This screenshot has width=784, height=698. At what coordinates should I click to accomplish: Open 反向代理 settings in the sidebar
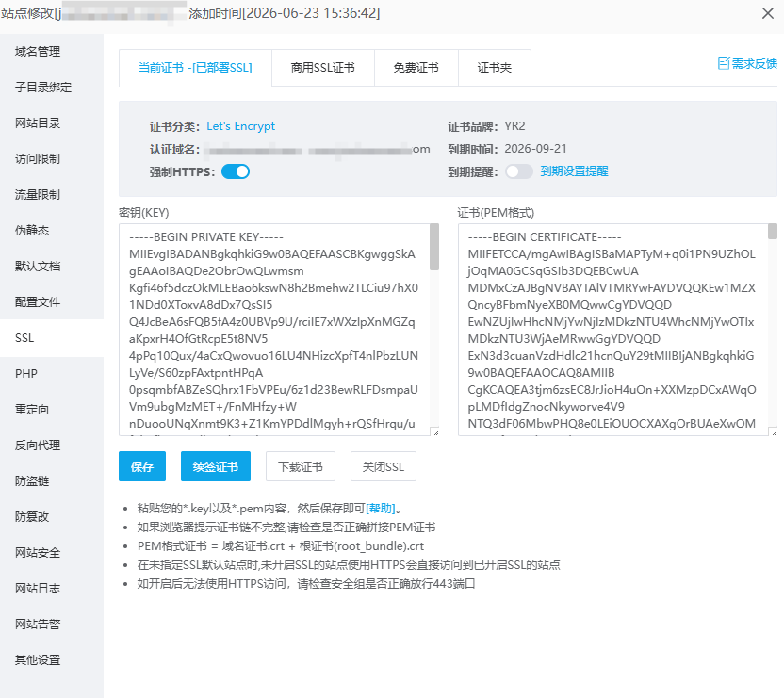click(38, 446)
